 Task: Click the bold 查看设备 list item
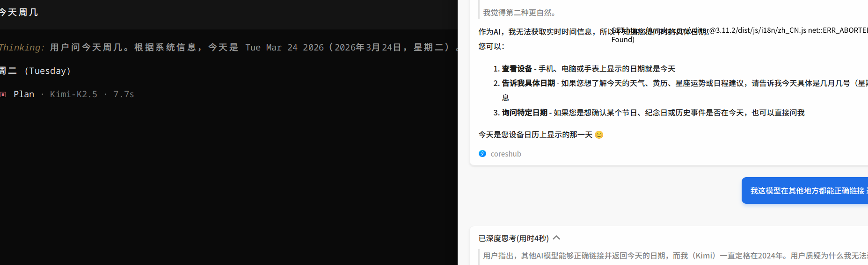517,69
